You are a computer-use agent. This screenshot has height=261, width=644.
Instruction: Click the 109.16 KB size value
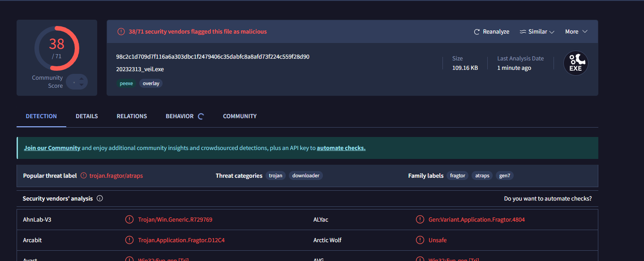pos(465,68)
